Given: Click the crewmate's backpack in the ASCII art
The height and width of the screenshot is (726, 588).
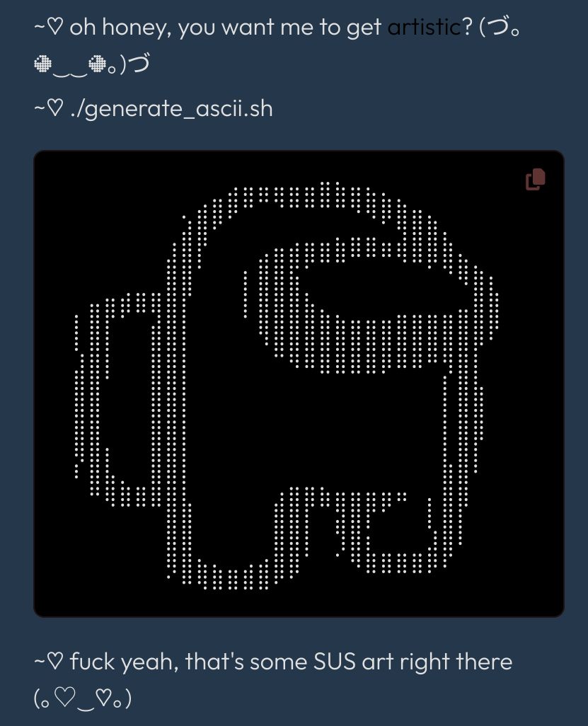Looking at the screenshot, I should tap(121, 398).
